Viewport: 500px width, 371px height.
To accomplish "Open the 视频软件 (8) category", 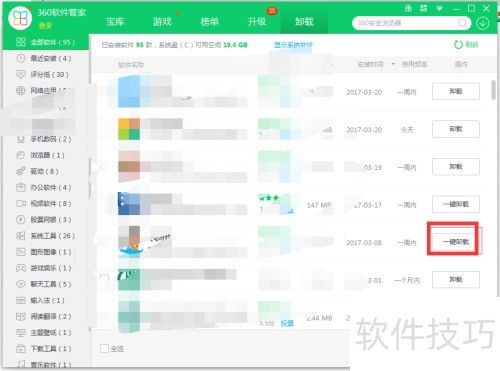I will [x=44, y=203].
